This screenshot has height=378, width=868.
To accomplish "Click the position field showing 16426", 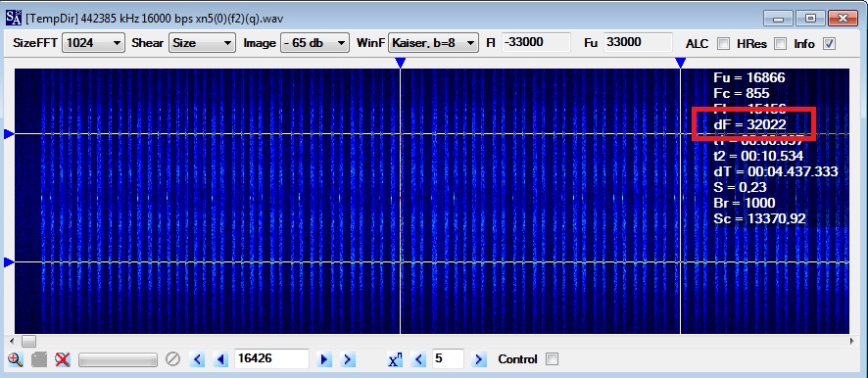I will (x=271, y=359).
